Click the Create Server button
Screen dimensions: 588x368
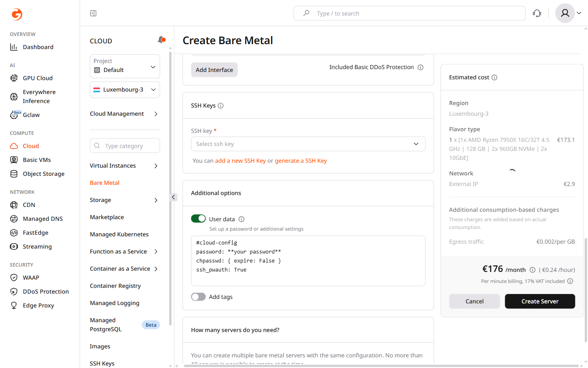[x=540, y=301]
